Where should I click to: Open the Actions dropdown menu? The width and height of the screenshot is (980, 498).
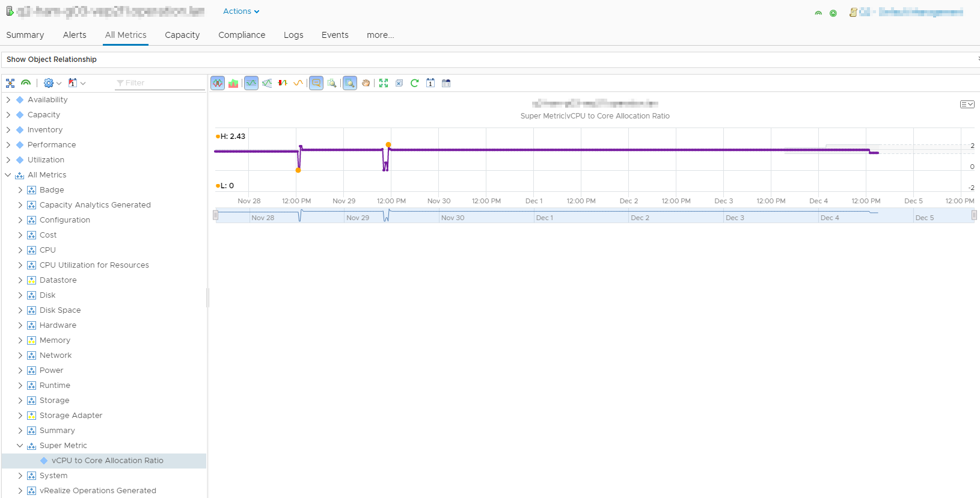coord(240,11)
